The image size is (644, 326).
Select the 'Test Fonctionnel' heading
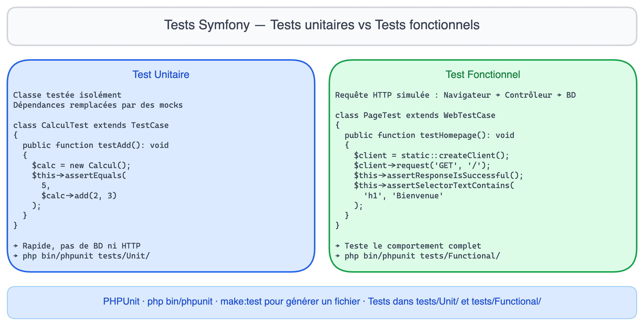click(x=483, y=74)
